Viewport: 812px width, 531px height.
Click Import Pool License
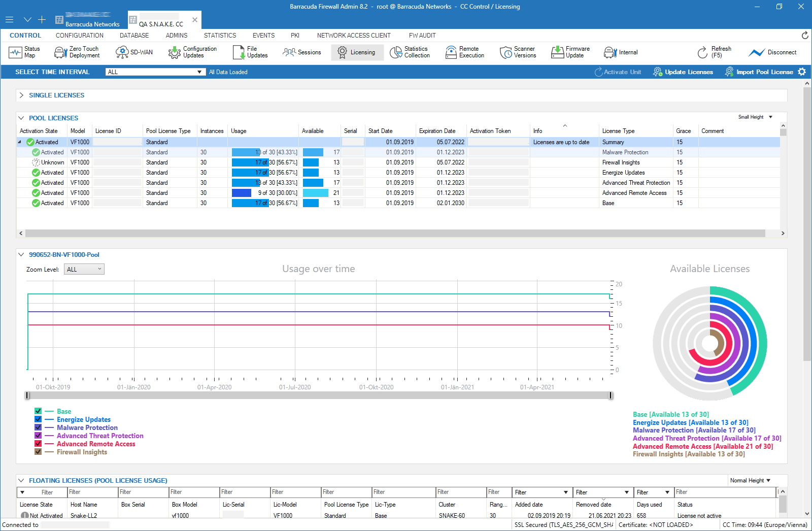tap(759, 72)
